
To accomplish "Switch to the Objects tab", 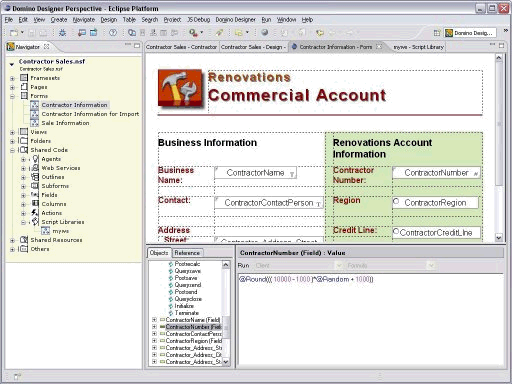I will 159,253.
